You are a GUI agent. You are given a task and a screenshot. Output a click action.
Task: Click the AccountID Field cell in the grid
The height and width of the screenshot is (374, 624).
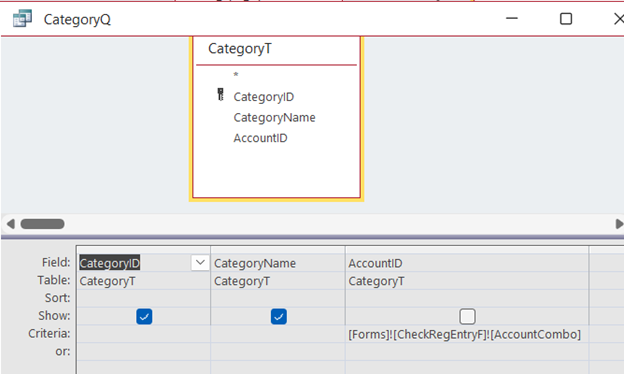(x=467, y=263)
